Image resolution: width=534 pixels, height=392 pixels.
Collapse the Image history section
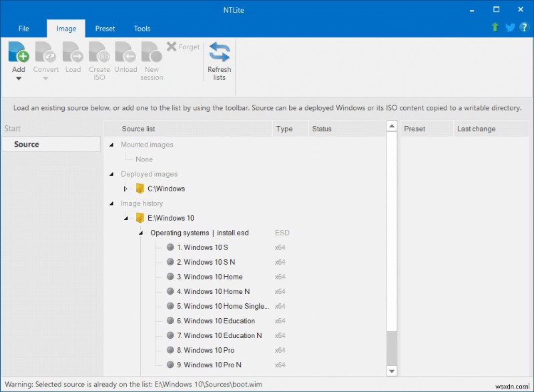(x=111, y=203)
